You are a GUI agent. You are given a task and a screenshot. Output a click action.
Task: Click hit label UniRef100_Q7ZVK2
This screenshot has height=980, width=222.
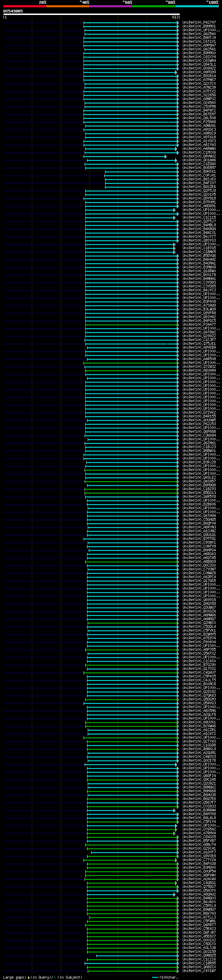[x=199, y=413]
